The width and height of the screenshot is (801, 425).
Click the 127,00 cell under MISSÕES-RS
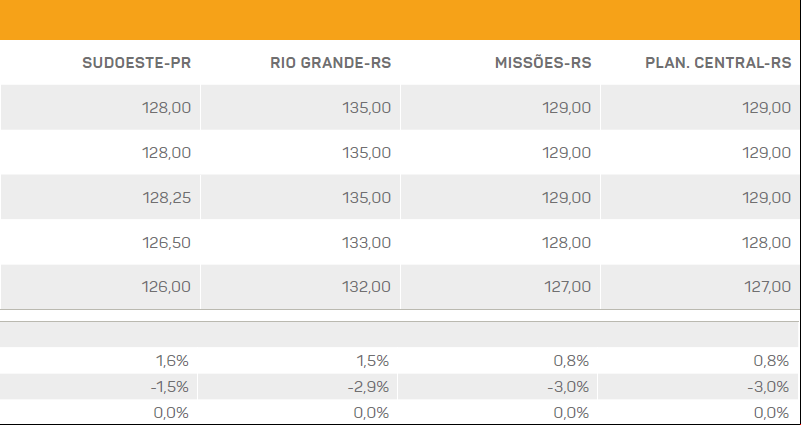pyautogui.click(x=501, y=287)
